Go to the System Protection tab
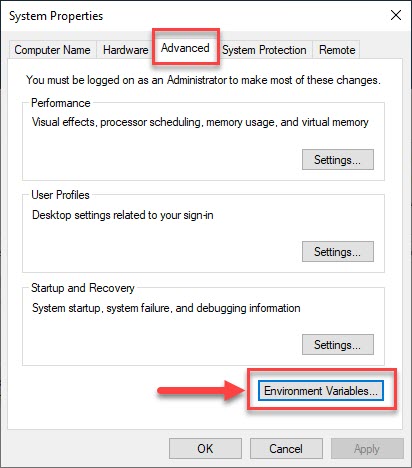 coord(264,50)
